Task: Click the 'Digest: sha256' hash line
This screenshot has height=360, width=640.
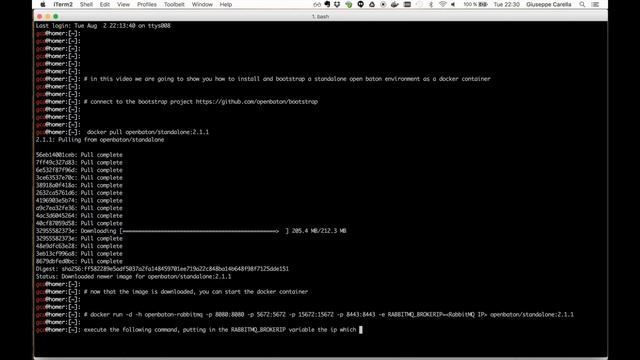Action: coord(162,269)
